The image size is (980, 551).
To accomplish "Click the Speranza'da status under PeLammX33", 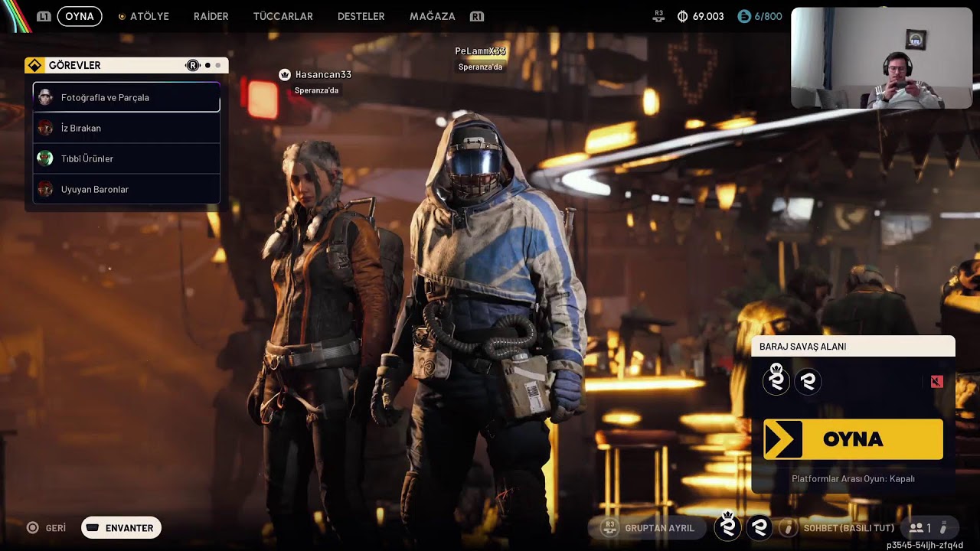I will point(480,67).
